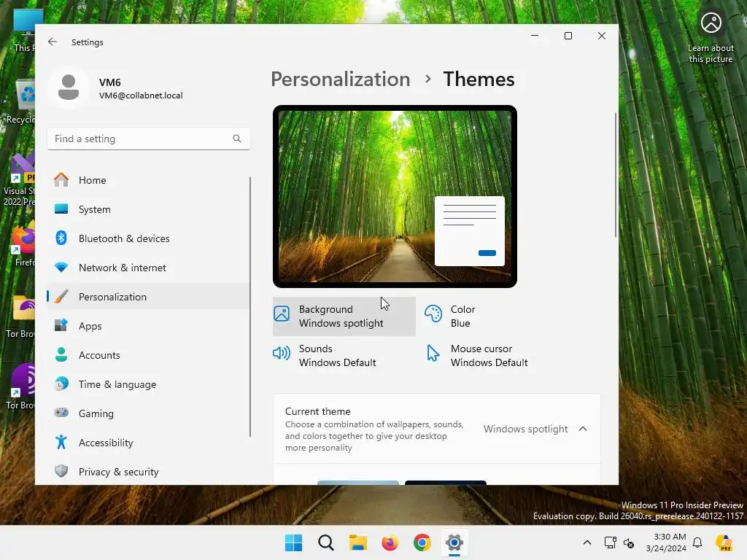Click the Settings gear on the taskbar
This screenshot has height=560, width=747.
tap(454, 542)
